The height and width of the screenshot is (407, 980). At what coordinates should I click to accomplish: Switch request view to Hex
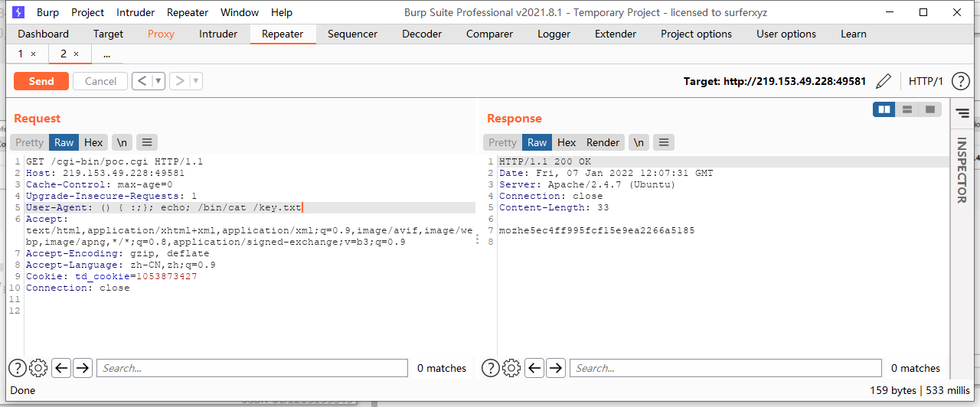93,142
